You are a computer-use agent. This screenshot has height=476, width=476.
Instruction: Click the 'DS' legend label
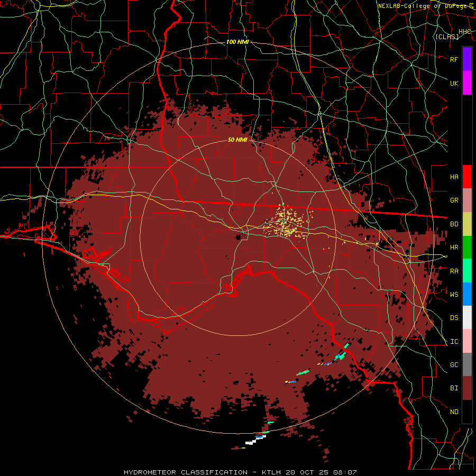[454, 318]
